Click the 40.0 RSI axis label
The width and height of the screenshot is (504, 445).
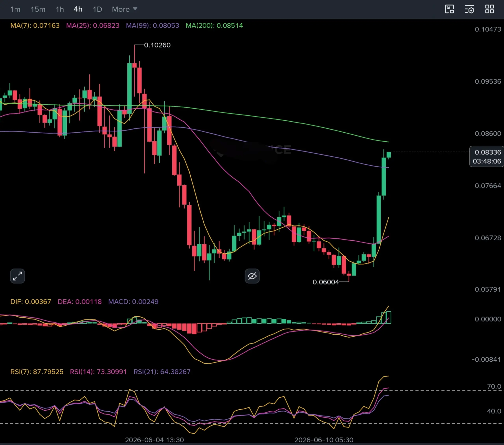click(494, 411)
